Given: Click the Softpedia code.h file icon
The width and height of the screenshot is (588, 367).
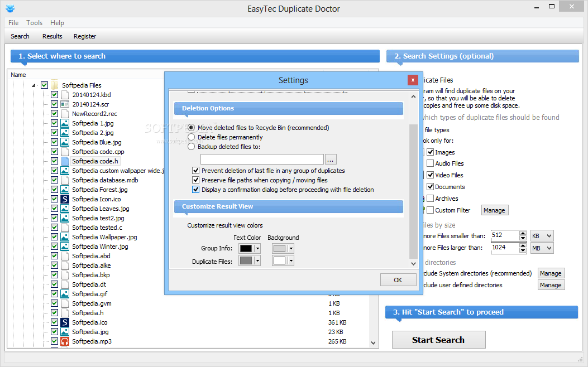Looking at the screenshot, I should (65, 161).
